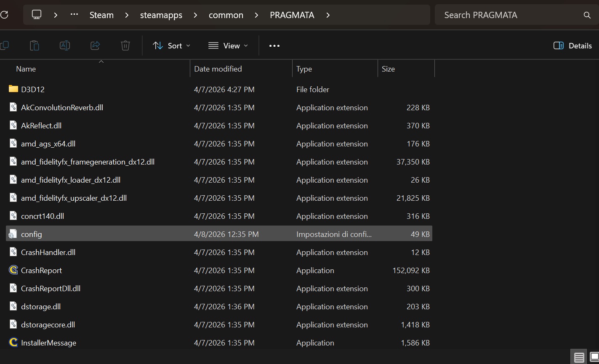Navigate to steamapps in breadcrumb
Image resolution: width=599 pixels, height=364 pixels.
coord(161,15)
